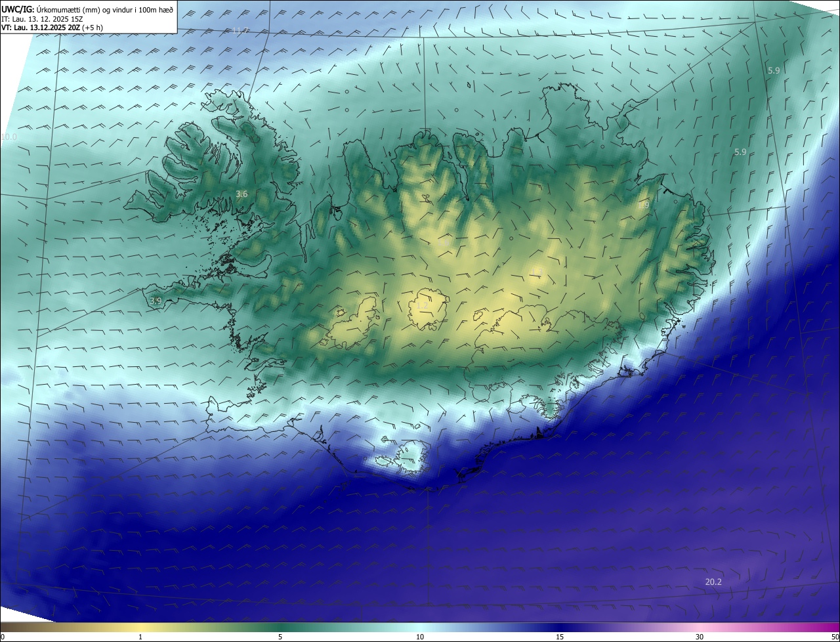Click the 50 tick label on the color scale

(835, 637)
